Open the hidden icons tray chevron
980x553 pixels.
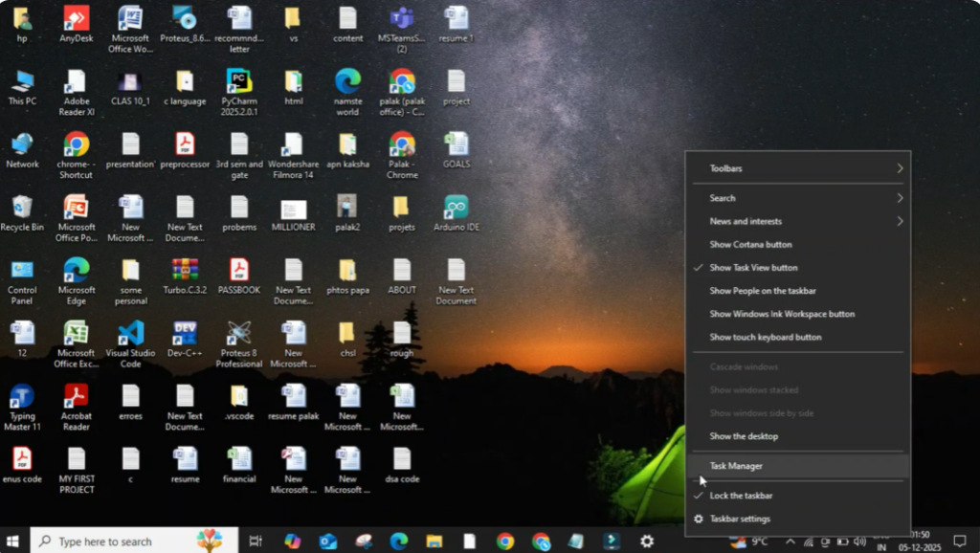(790, 541)
